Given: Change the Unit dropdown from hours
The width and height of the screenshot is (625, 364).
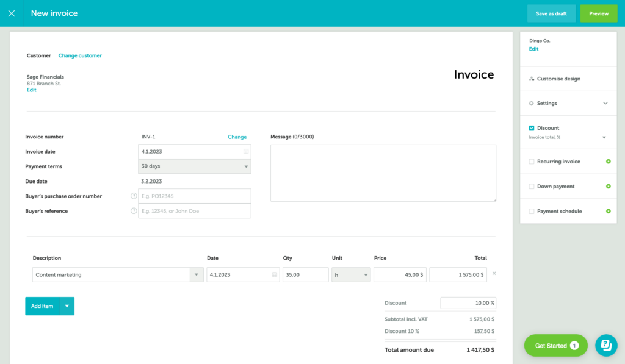Looking at the screenshot, I should (x=364, y=274).
